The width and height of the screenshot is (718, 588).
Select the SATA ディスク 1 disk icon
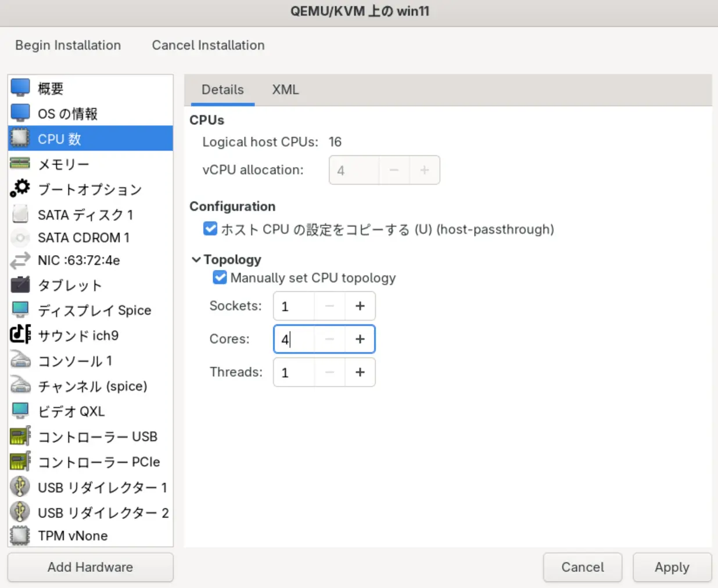(x=20, y=214)
